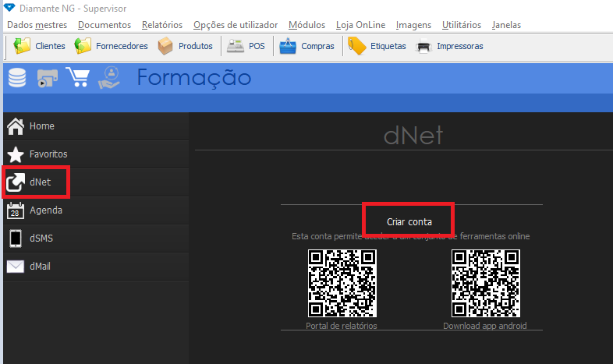This screenshot has height=364, width=613.
Task: Open Clientes from the toolbar
Action: pos(41,46)
